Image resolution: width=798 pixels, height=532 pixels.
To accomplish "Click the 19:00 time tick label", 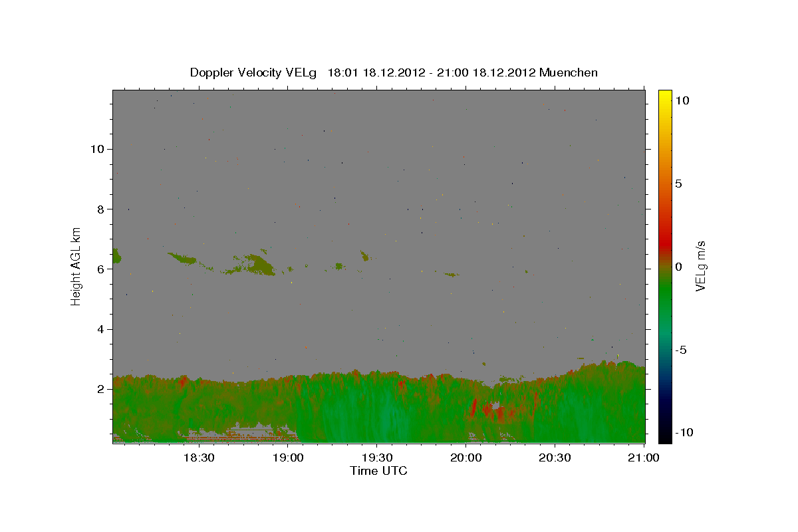I will point(288,458).
